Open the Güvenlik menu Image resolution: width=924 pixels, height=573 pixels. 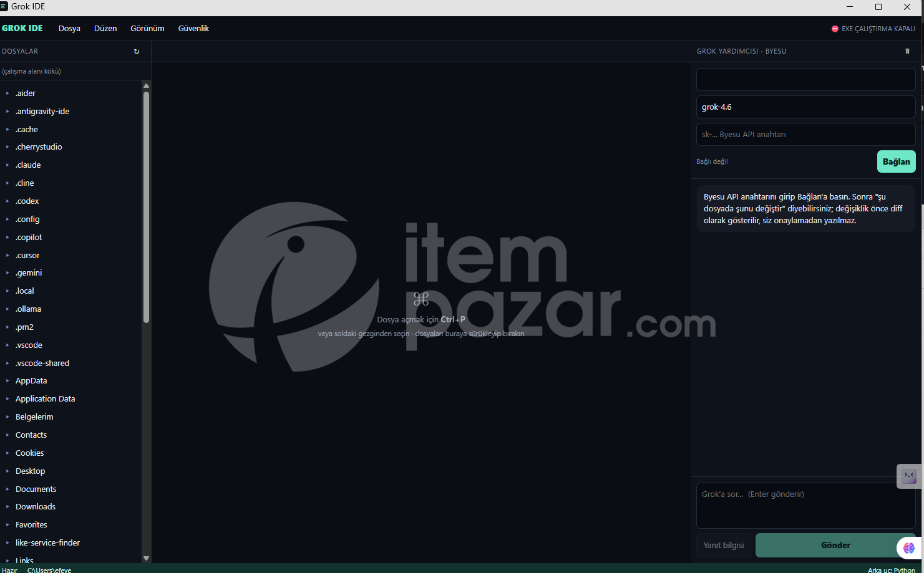pos(193,29)
